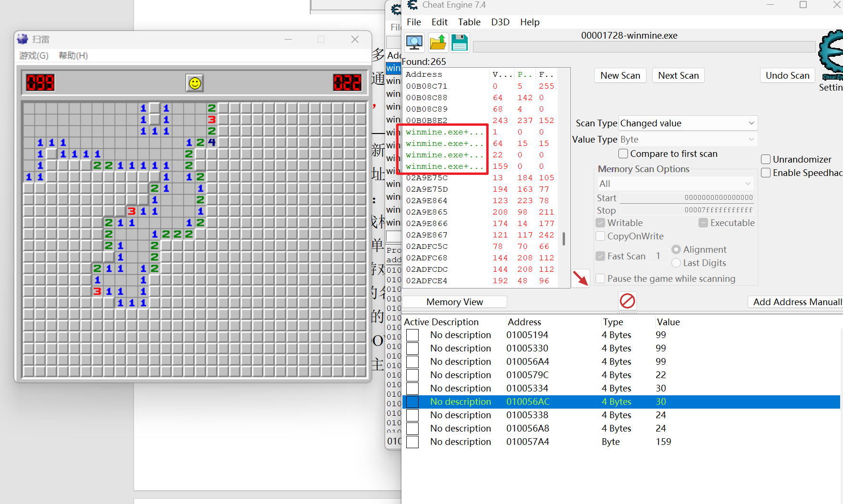The width and height of the screenshot is (843, 504).
Task: Open Memory View
Action: (x=454, y=302)
